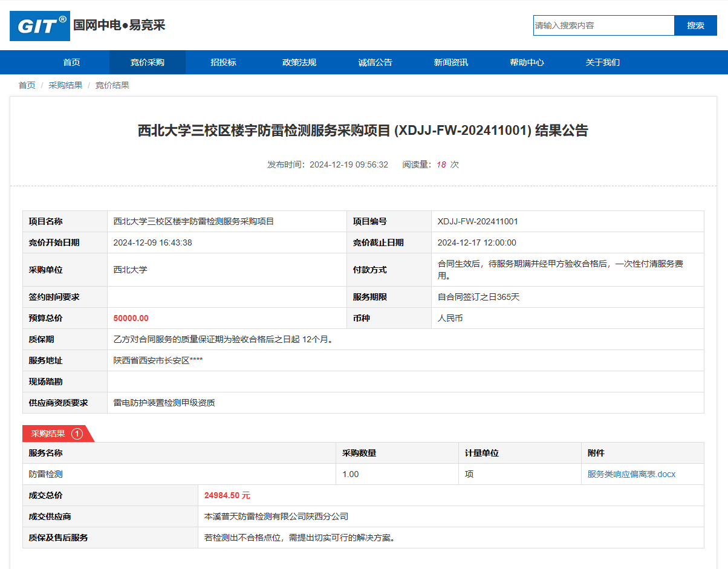728x569 pixels.
Task: Open 关于我们 navigation link
Action: coord(602,62)
